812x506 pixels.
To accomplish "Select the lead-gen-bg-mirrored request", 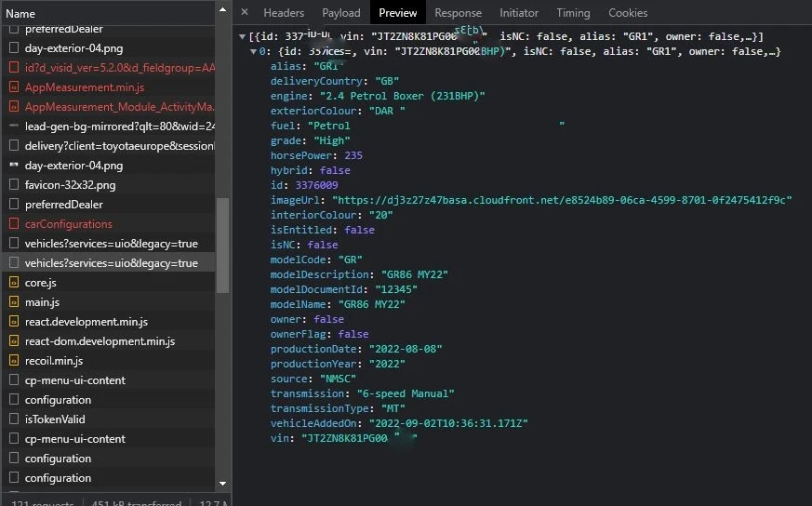I will coord(120,126).
